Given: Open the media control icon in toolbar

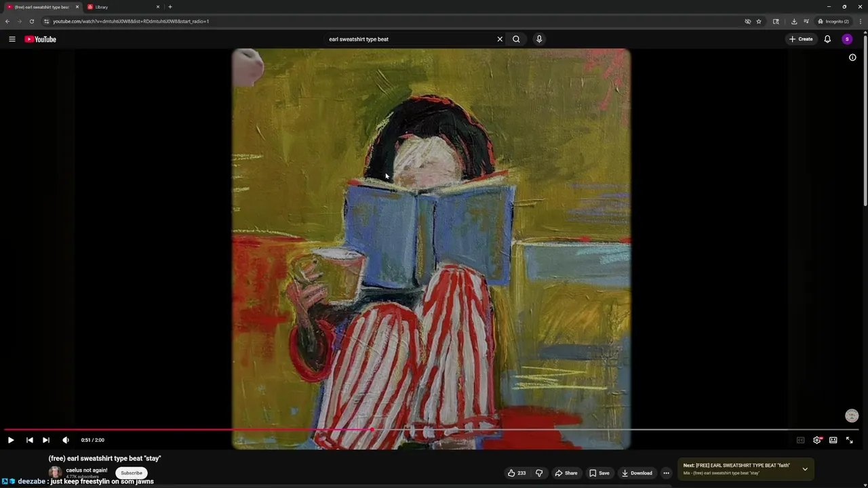Looking at the screenshot, I should [806, 21].
